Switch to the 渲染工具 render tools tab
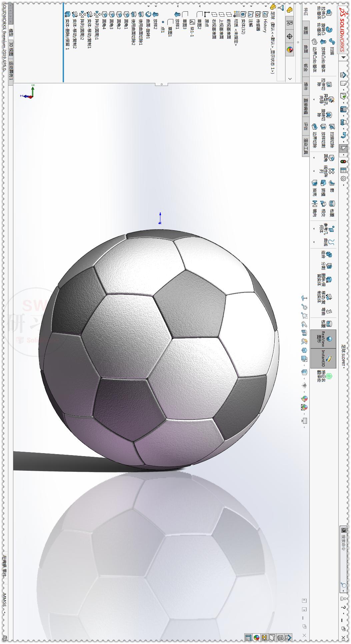 coord(306,146)
